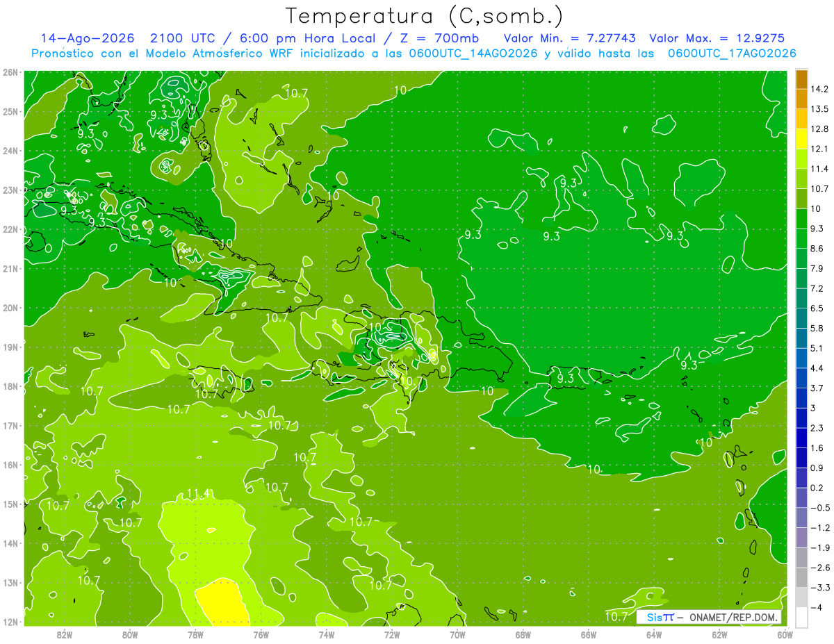Click the '82W' longitude axis label
The image size is (834, 644).
tap(65, 634)
